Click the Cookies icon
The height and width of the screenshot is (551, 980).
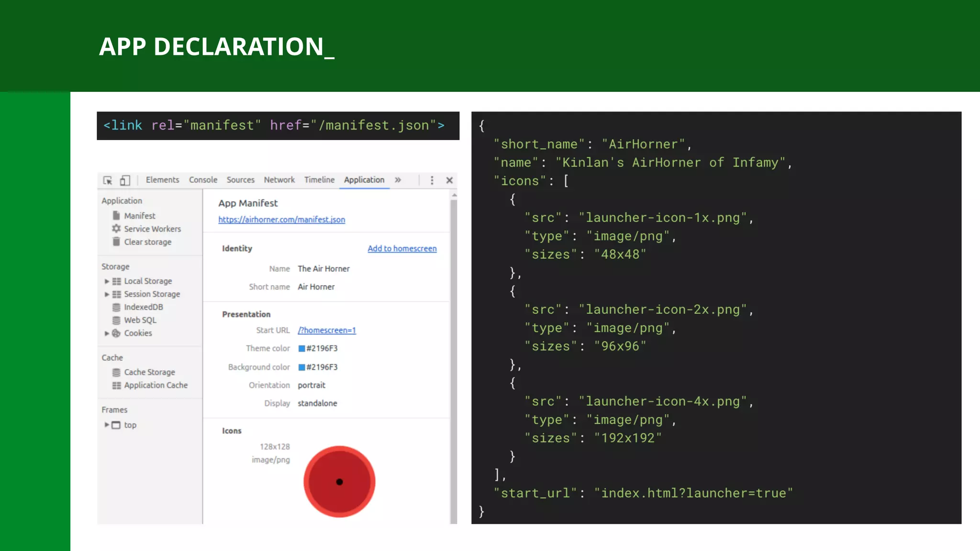point(116,333)
